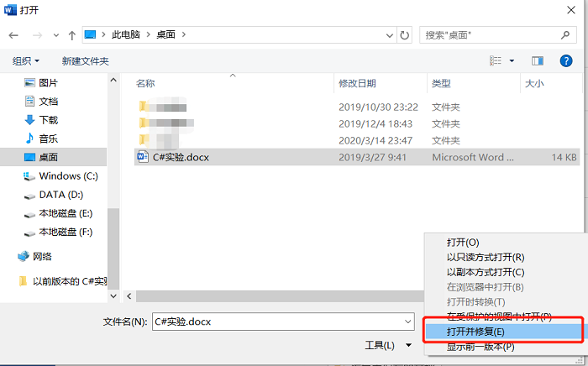Click the change view layout icon
The image size is (588, 366).
(496, 60)
